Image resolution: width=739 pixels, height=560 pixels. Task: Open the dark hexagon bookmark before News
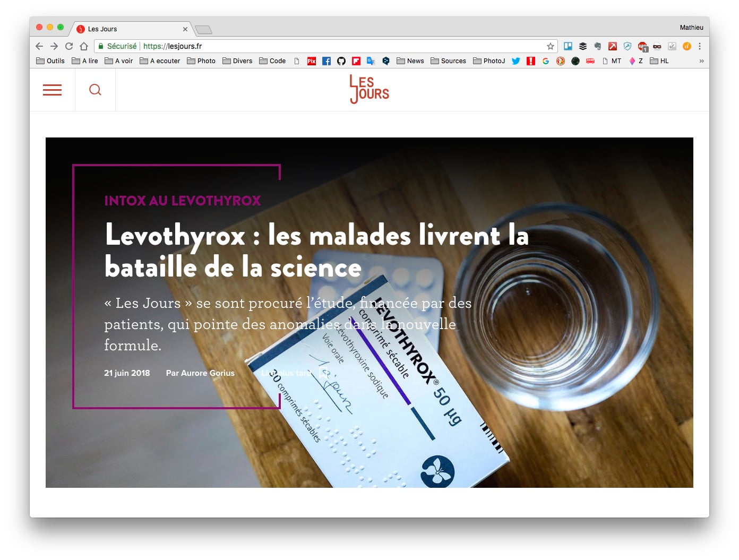tap(386, 61)
